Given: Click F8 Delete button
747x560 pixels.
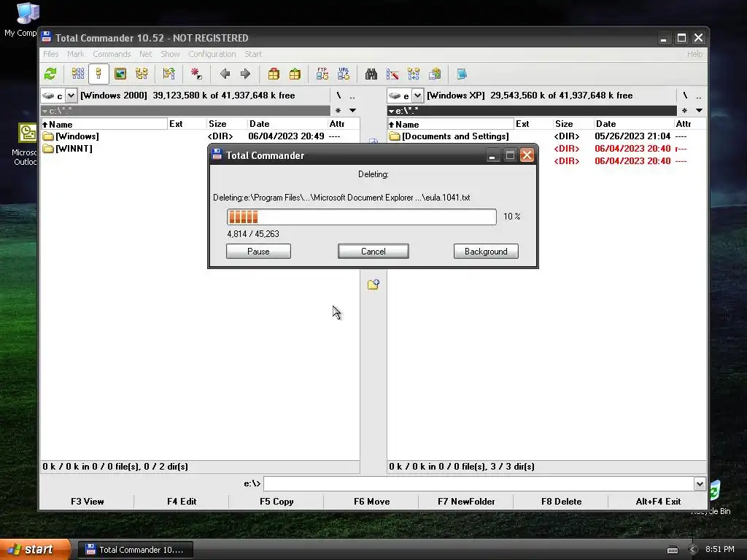Looking at the screenshot, I should tap(561, 502).
